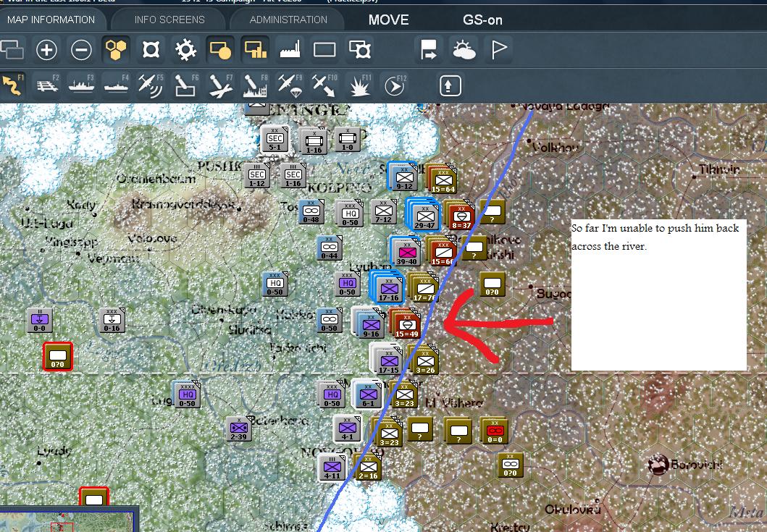
Task: Toggle the yellow unit-with-bars overlay
Action: (x=255, y=49)
